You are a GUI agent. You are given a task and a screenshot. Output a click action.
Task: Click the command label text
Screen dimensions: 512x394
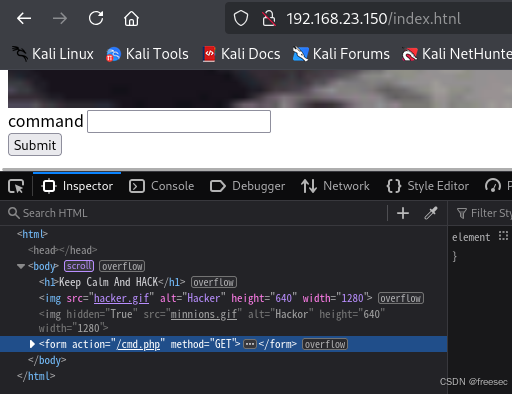pyautogui.click(x=46, y=121)
